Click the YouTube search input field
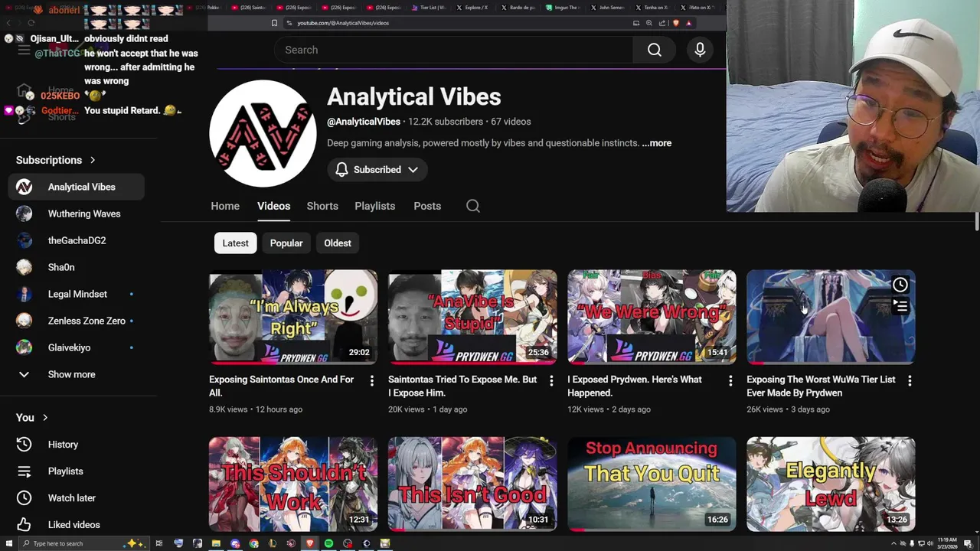This screenshot has width=980, height=551. [453, 50]
